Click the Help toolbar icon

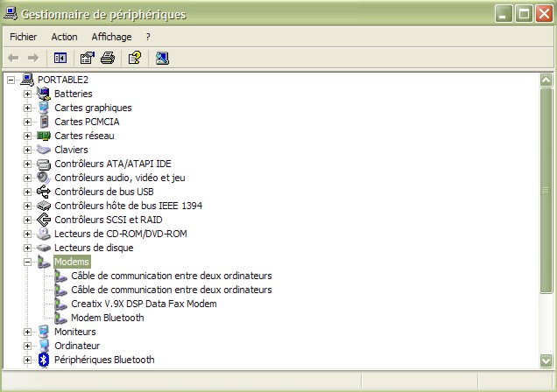tap(134, 59)
